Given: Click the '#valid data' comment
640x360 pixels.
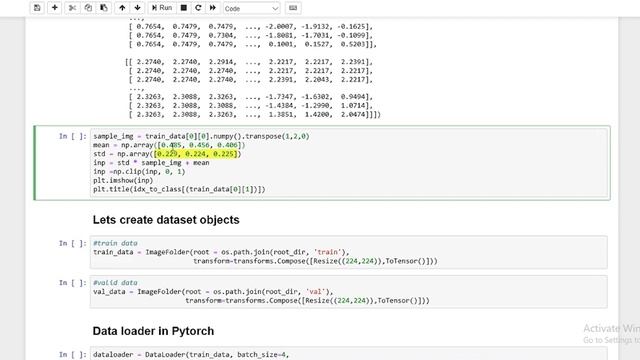Looking at the screenshot, I should pyautogui.click(x=116, y=283).
